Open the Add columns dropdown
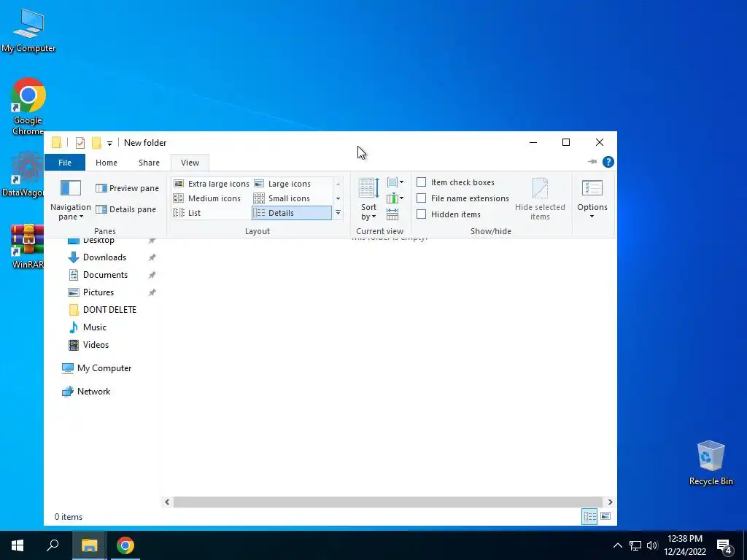This screenshot has width=747, height=560. (395, 198)
